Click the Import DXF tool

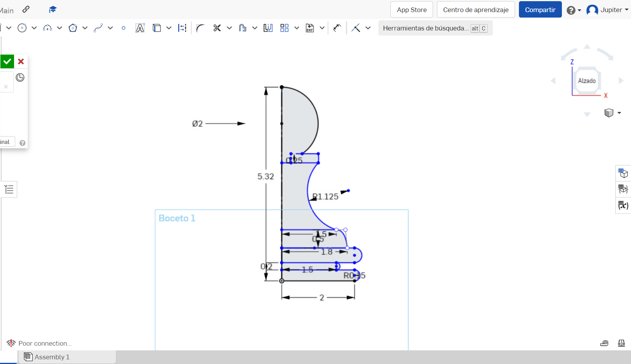[310, 28]
